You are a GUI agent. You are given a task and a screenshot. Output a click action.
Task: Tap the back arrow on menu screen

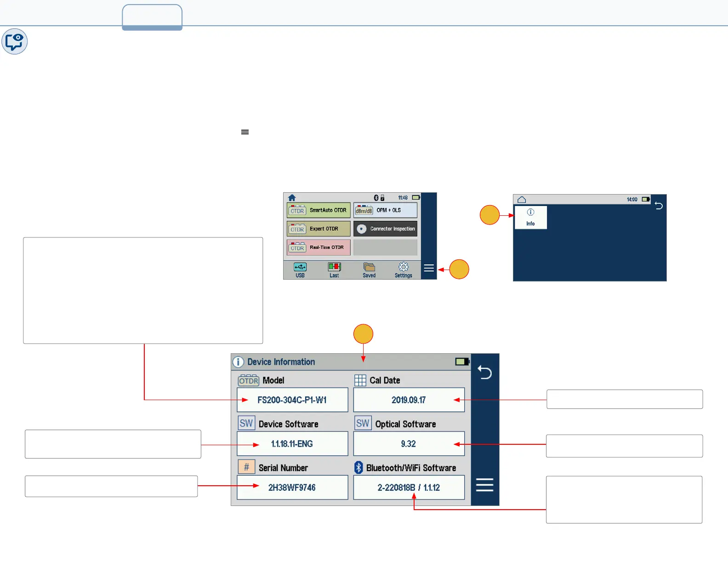point(659,206)
